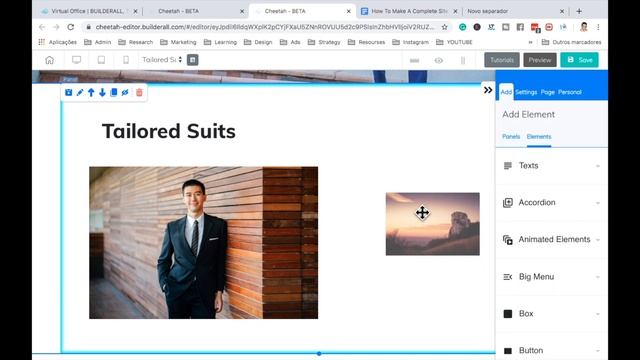Open the Novo separador tab
640x360 pixels.
point(514,11)
